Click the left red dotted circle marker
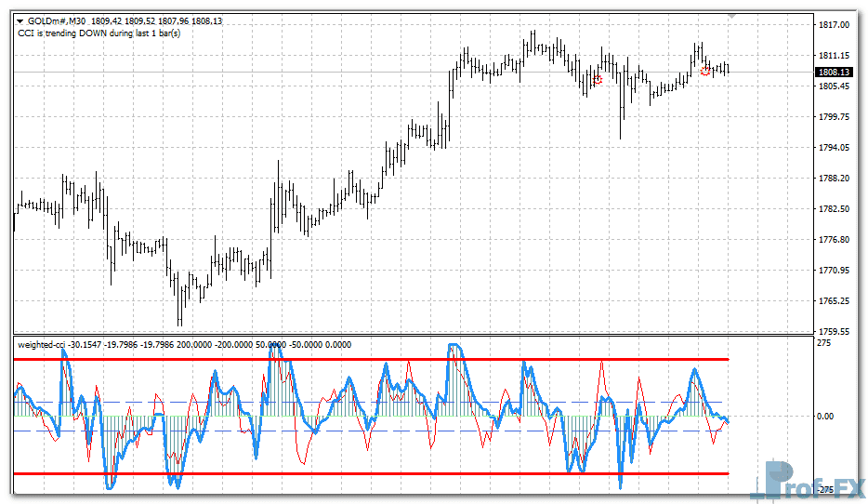Screen dimensions: 868x504 point(598,80)
